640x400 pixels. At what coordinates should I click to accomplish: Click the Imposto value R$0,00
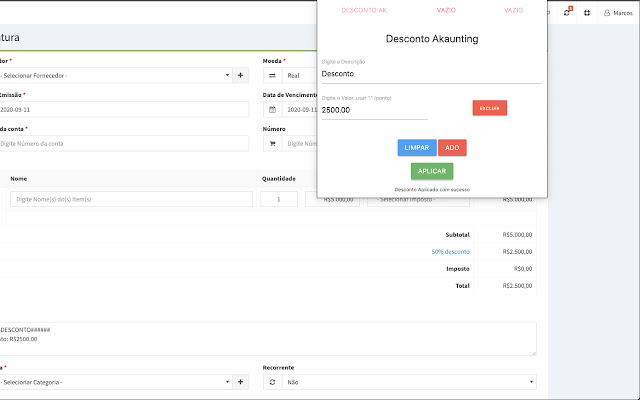coord(523,269)
